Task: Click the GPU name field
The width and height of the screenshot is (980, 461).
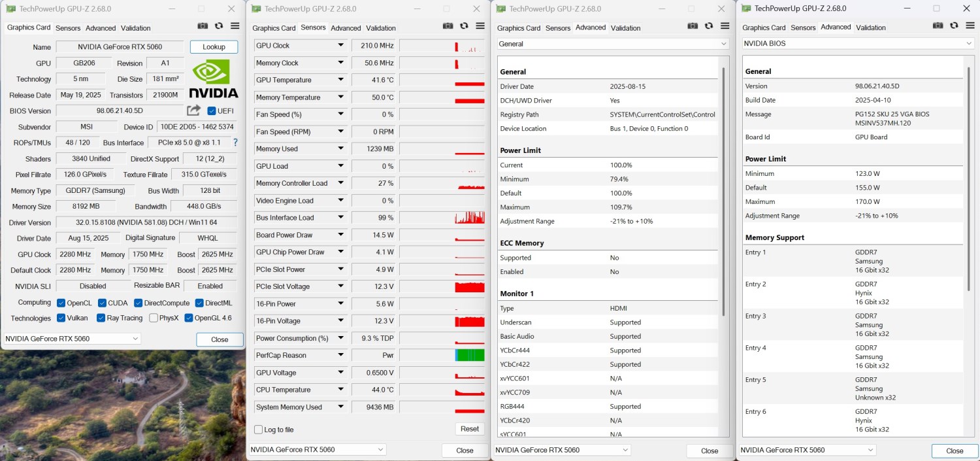Action: (120, 47)
